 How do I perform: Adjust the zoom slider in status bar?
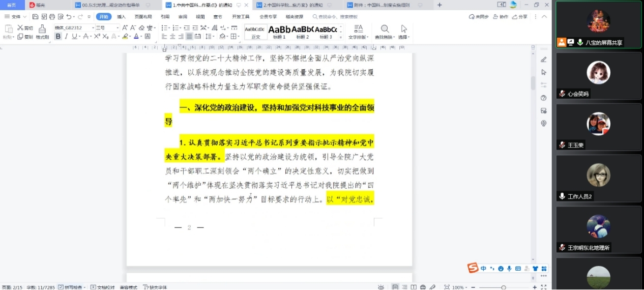pyautogui.click(x=503, y=287)
